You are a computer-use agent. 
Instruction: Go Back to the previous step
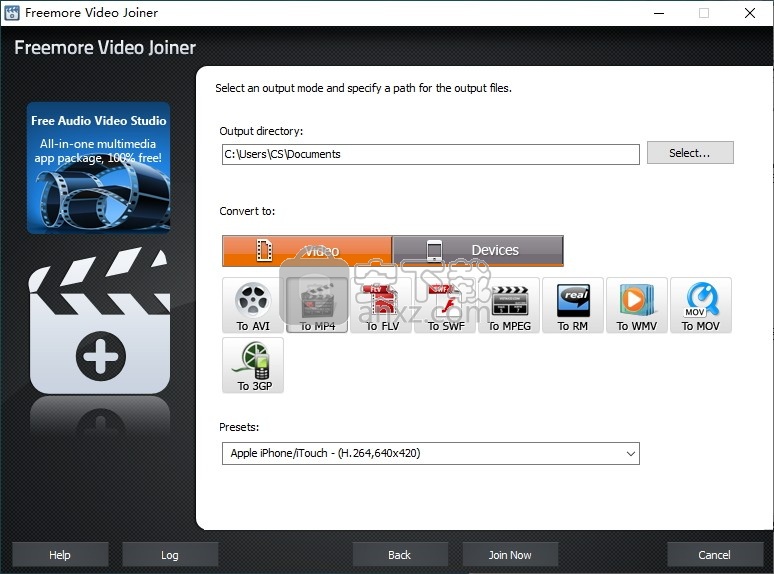[400, 555]
